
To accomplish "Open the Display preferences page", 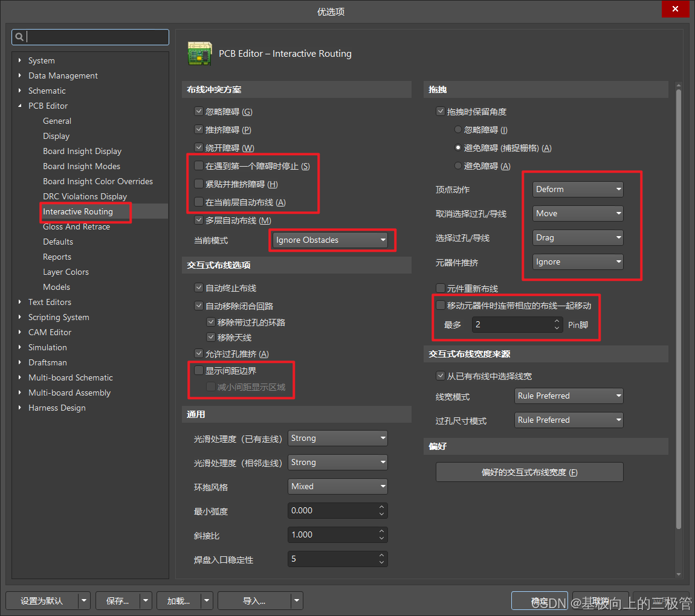I will click(x=56, y=136).
